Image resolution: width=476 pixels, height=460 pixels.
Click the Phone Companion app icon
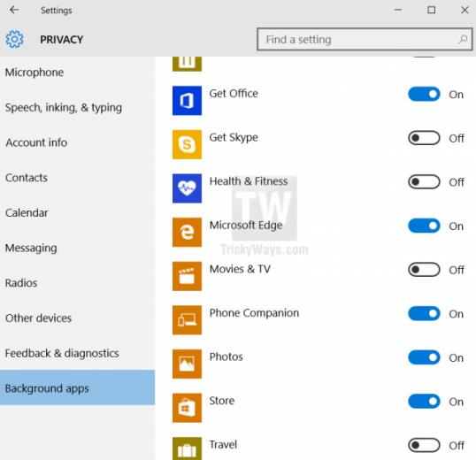[x=187, y=320]
